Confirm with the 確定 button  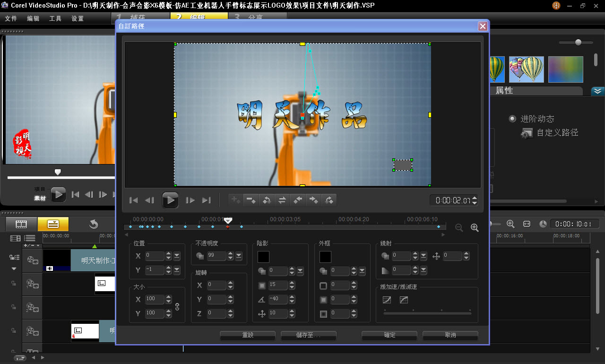pos(389,335)
